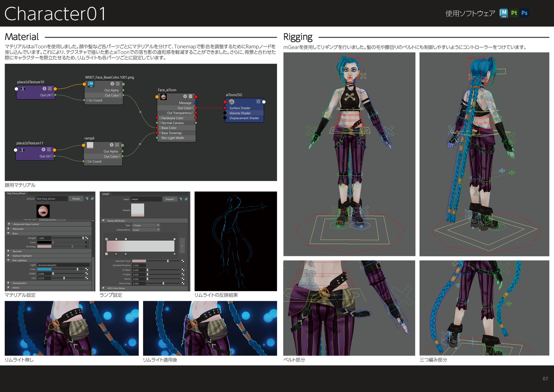Select the Test_Face_aiToon tab
Screen dimensions: 554x392
16,194
